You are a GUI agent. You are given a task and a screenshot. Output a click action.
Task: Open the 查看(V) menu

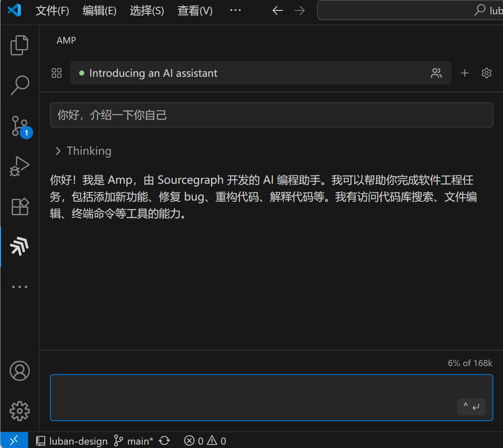coord(194,10)
